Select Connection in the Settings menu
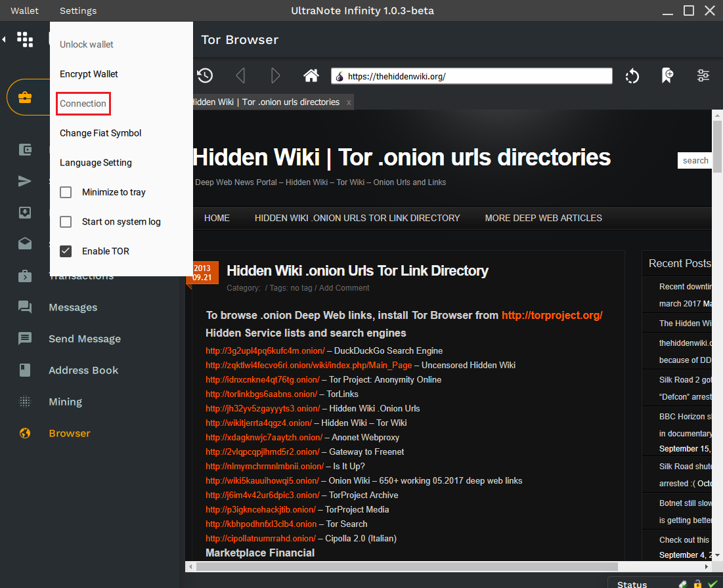The width and height of the screenshot is (723, 588). (x=83, y=103)
